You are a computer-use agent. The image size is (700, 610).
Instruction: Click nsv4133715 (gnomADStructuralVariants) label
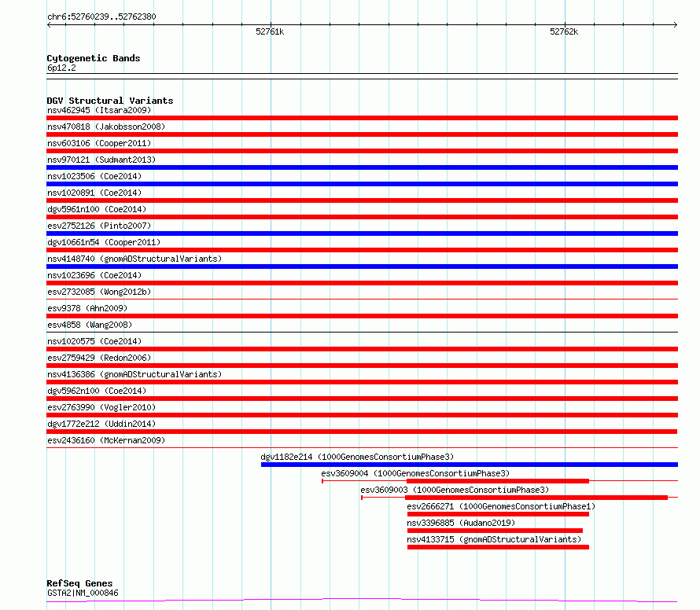click(x=494, y=539)
